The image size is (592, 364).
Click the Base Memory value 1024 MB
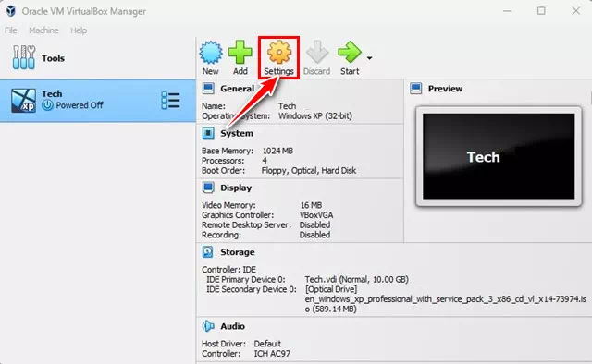[x=277, y=151]
